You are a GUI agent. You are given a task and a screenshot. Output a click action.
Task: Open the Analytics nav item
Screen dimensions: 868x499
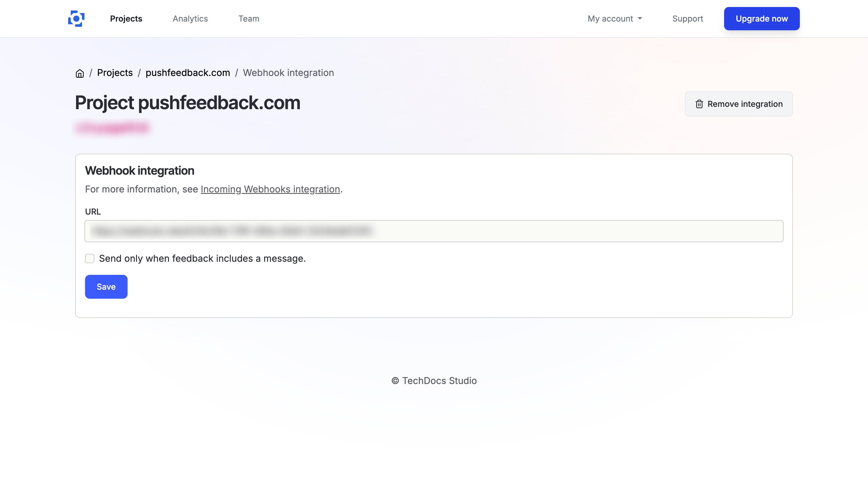[190, 19]
